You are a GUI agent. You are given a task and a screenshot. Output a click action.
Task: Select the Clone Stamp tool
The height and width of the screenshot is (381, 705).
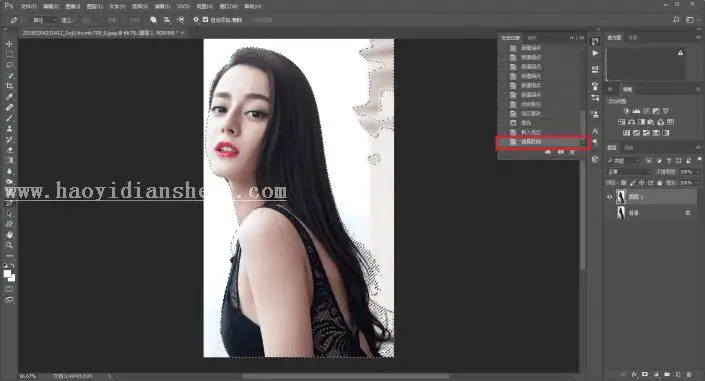coord(9,129)
